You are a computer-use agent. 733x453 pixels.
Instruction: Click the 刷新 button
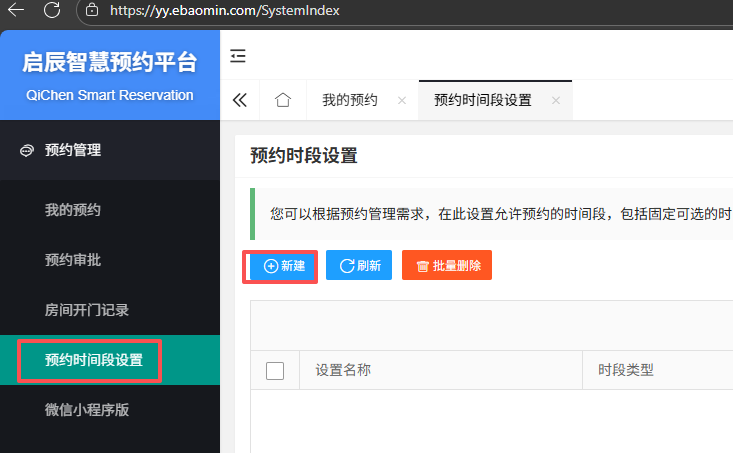pos(359,266)
